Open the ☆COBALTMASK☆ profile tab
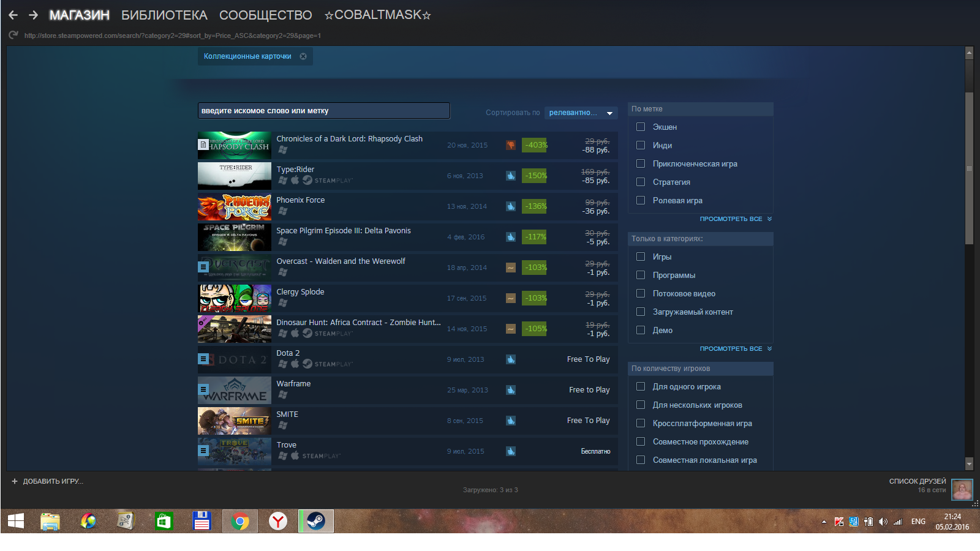This screenshot has height=551, width=980. pyautogui.click(x=378, y=15)
